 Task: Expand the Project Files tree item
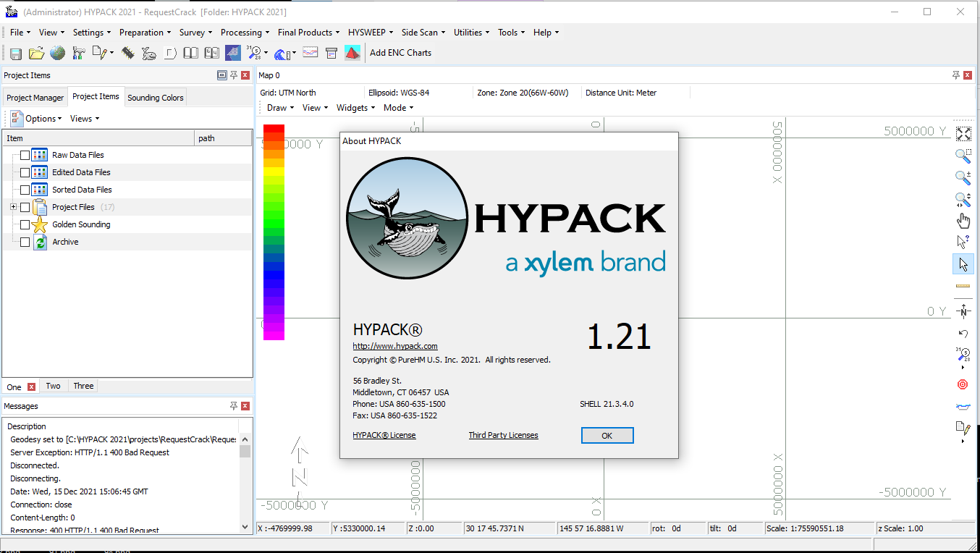click(14, 206)
